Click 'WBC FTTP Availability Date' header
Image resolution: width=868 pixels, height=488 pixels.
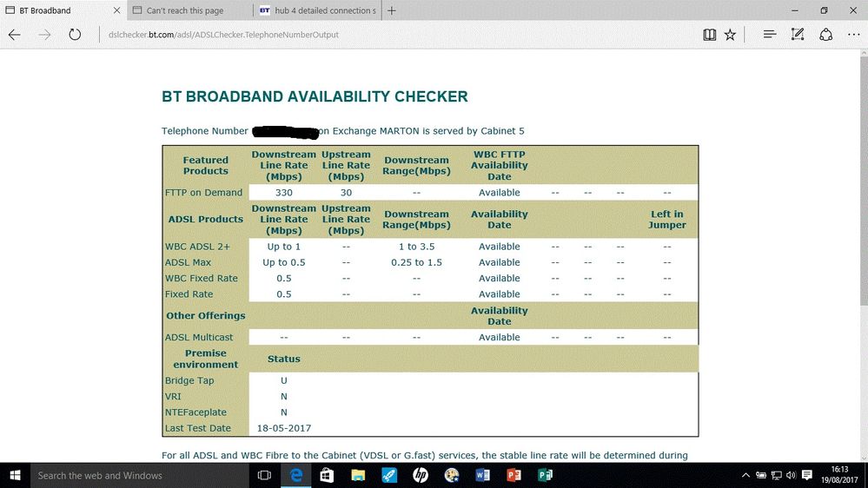point(500,166)
